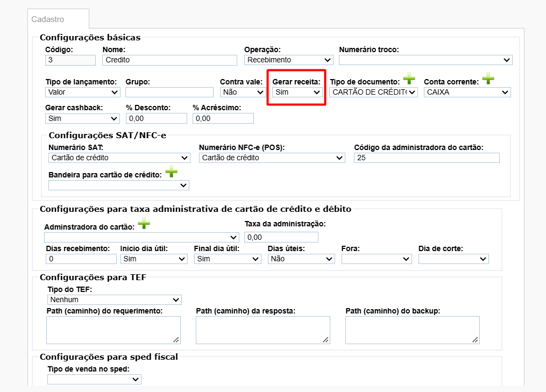Add new Conta corrente with plus icon
Viewport: 546px width, 392px height.
(488, 79)
